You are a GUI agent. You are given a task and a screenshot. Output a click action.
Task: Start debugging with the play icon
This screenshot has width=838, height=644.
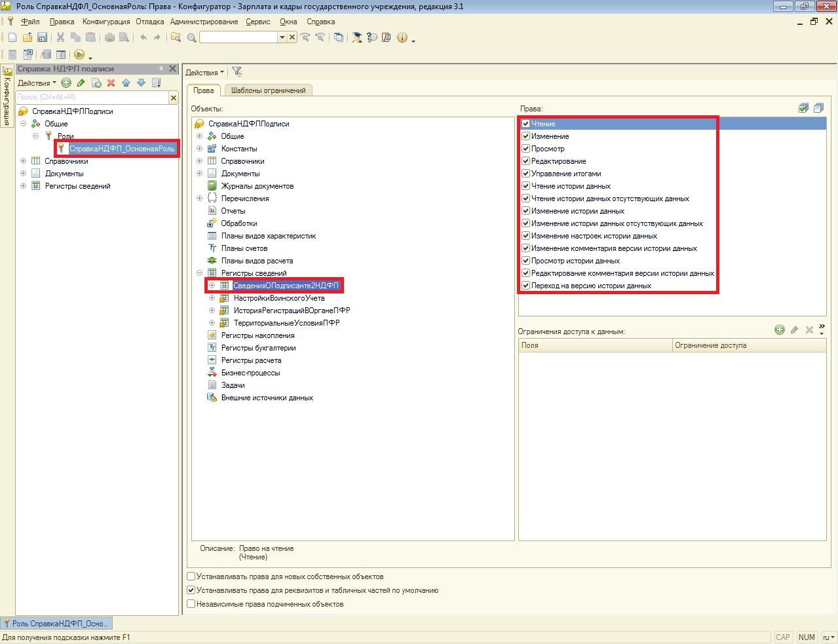79,54
